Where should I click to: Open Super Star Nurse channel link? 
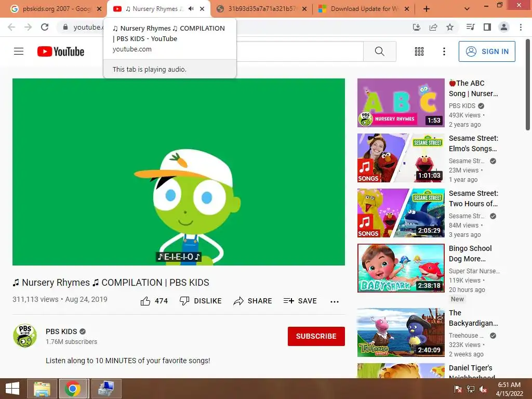pyautogui.click(x=474, y=271)
